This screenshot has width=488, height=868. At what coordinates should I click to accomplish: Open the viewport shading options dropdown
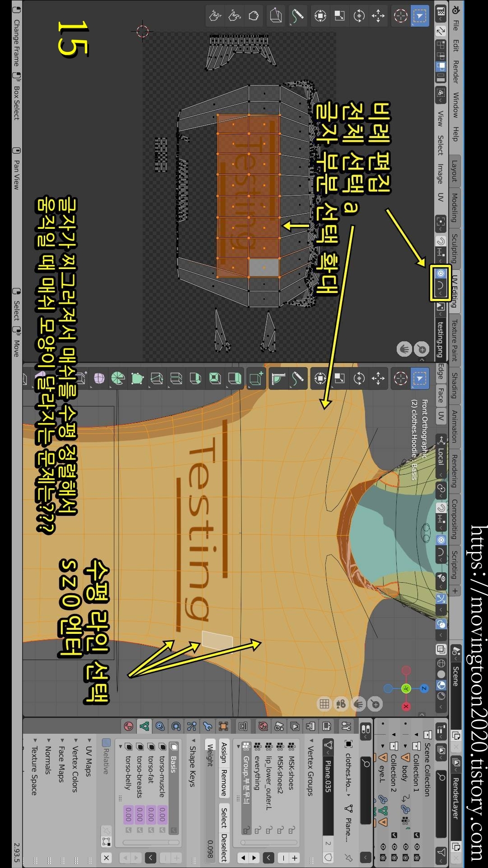point(441,707)
